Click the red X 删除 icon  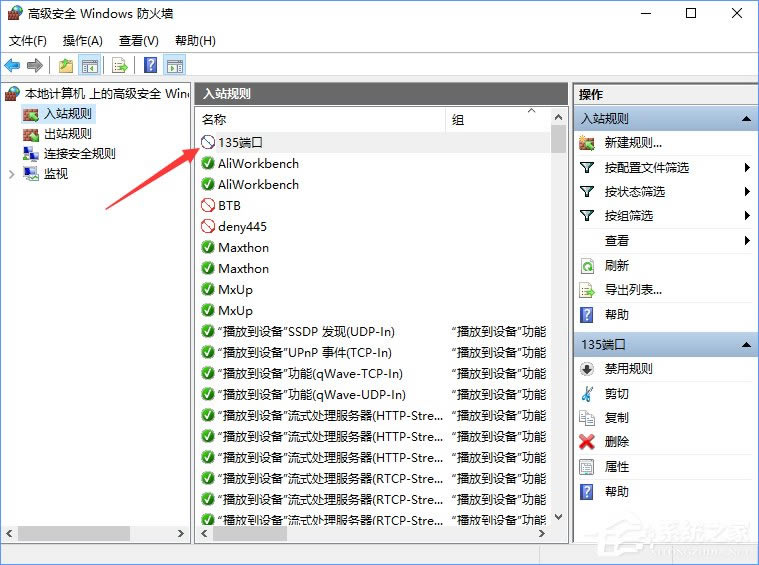tap(587, 442)
